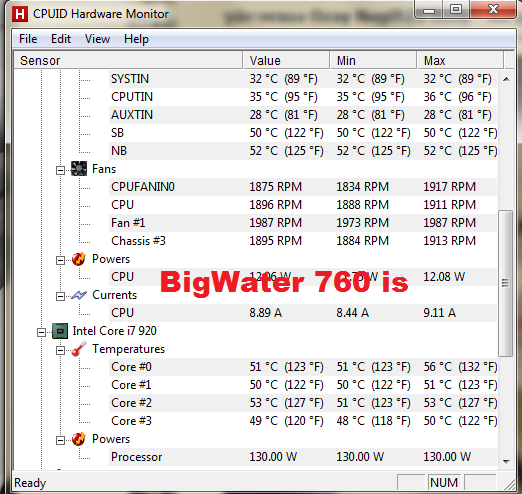The height and width of the screenshot is (494, 522).
Task: Click the scroll down arrow
Action: point(506,462)
